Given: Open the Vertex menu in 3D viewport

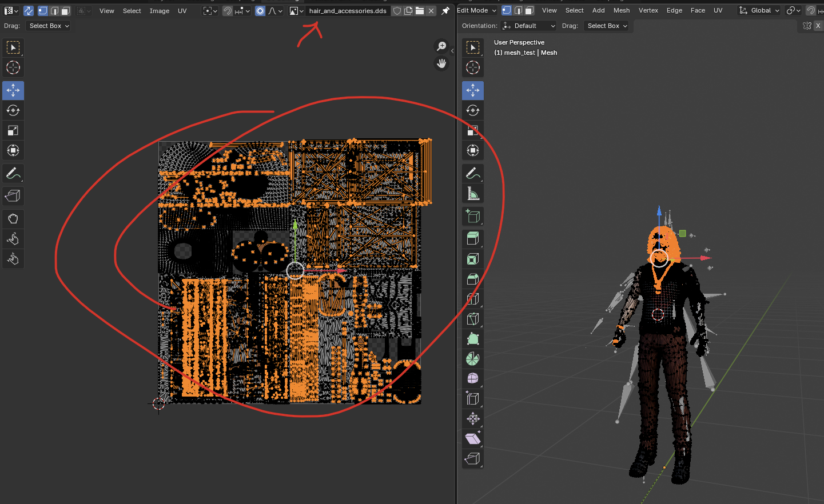Looking at the screenshot, I should 648,10.
